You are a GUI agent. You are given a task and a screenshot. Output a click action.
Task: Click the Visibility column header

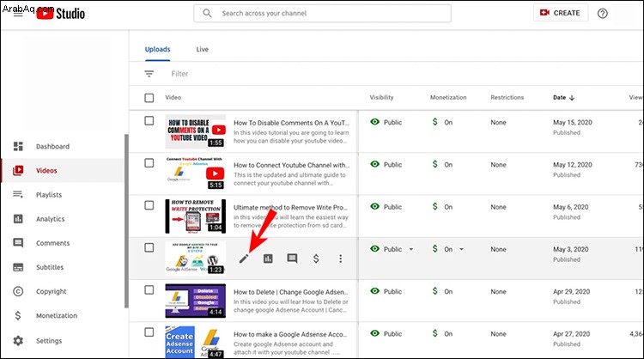point(381,98)
